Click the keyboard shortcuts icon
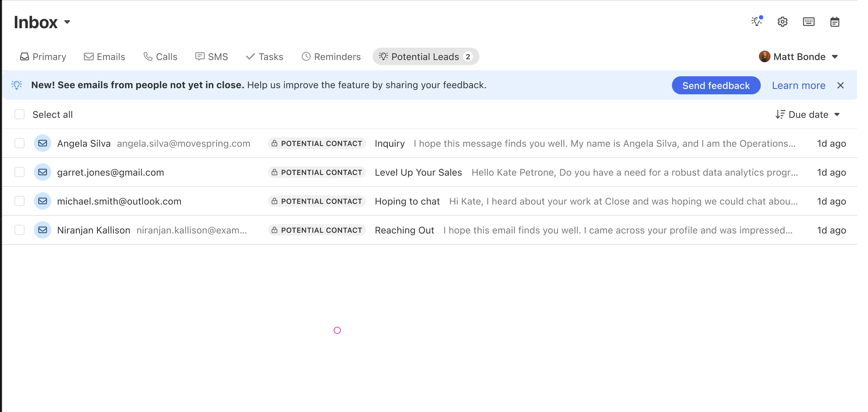The image size is (868, 412). [x=808, y=22]
